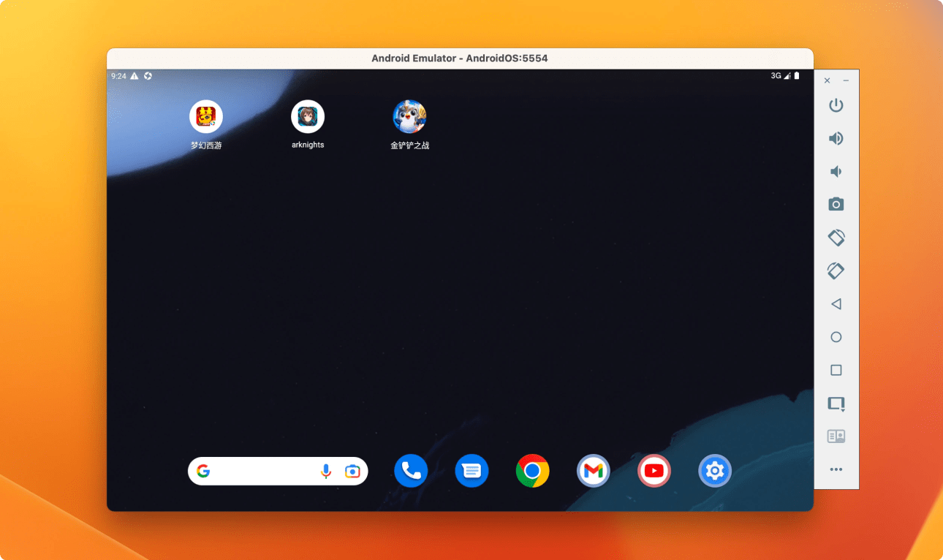Open the Gmail app
Screen dimensions: 943x560
pos(594,471)
